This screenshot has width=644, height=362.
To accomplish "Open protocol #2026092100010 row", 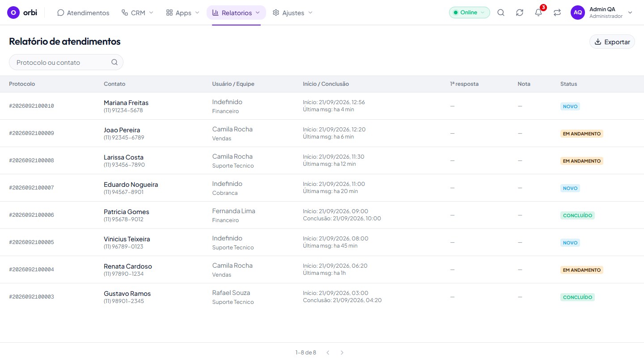I will (x=322, y=106).
